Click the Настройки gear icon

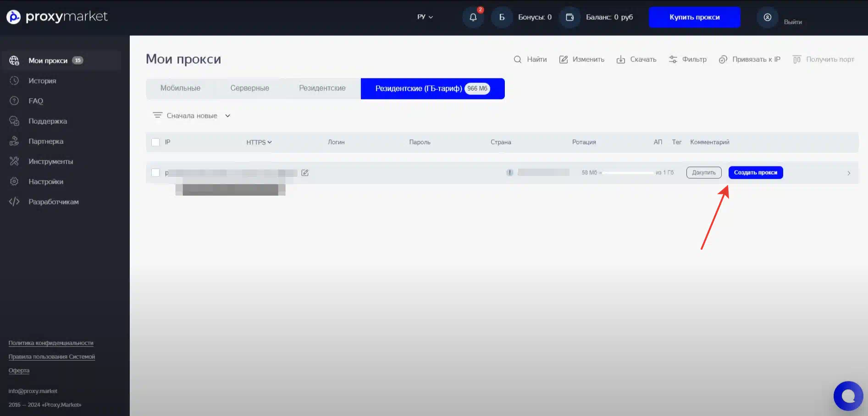point(14,181)
